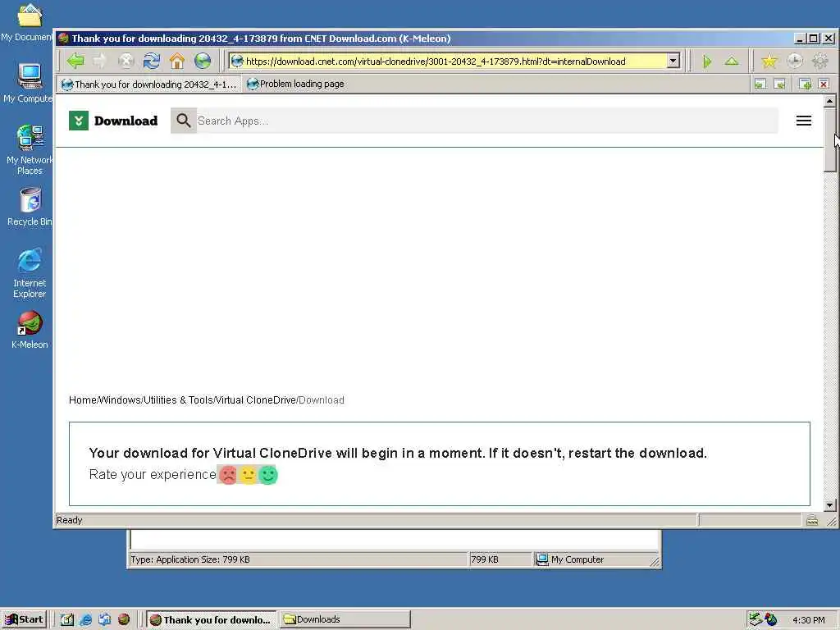Click the greyed-out Forward arrow
The height and width of the screenshot is (630, 840).
click(x=100, y=61)
